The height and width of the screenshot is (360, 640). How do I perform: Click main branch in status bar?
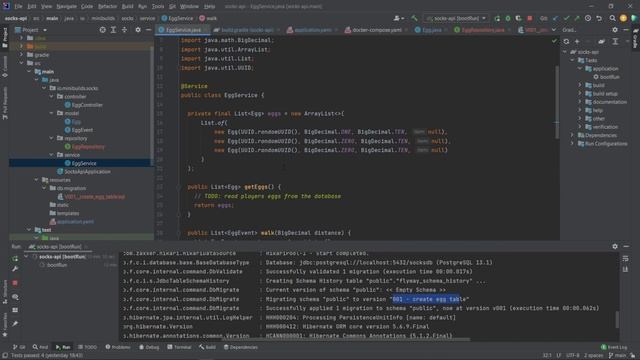[618, 356]
